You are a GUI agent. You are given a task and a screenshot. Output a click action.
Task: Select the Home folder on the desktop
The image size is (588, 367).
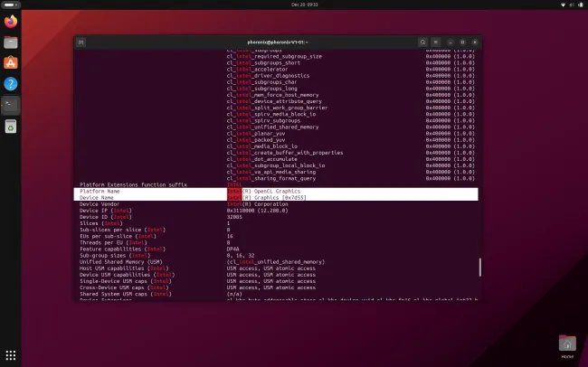coord(567,343)
